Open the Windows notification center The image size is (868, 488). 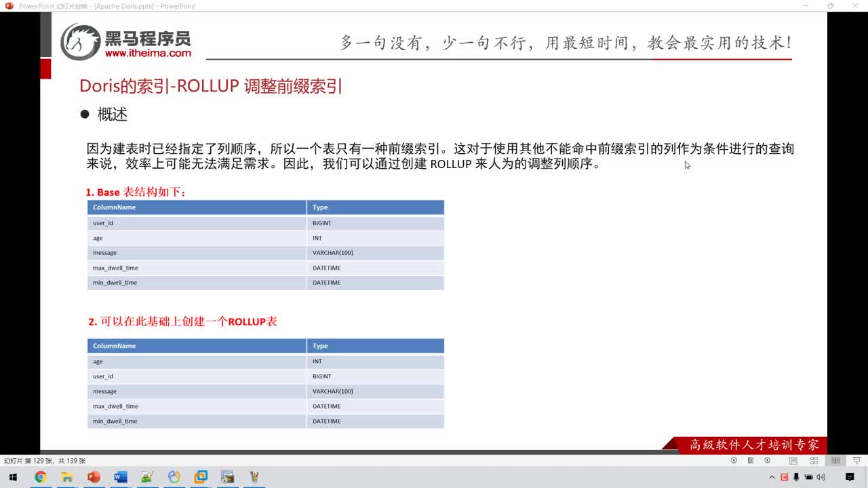click(850, 477)
